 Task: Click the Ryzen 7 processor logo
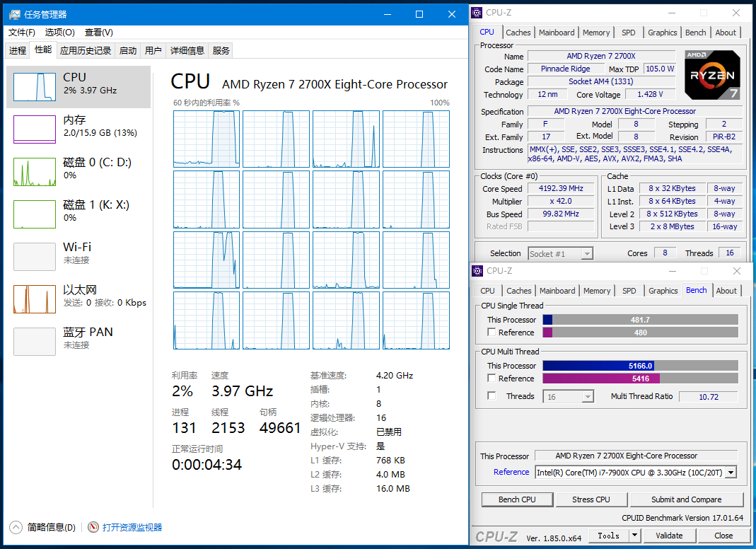[x=712, y=74]
